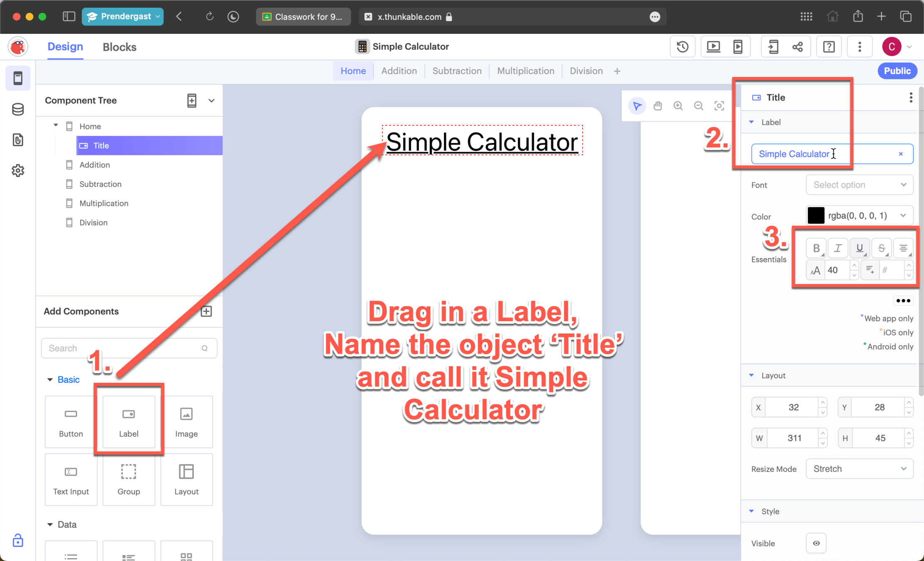Toggle bold text formatting
Screen dimensions: 924x561
(816, 248)
